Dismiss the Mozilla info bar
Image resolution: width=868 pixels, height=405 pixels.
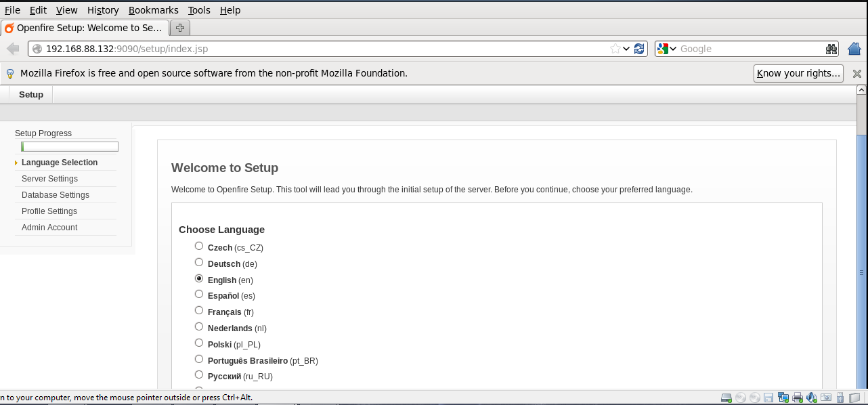(856, 73)
